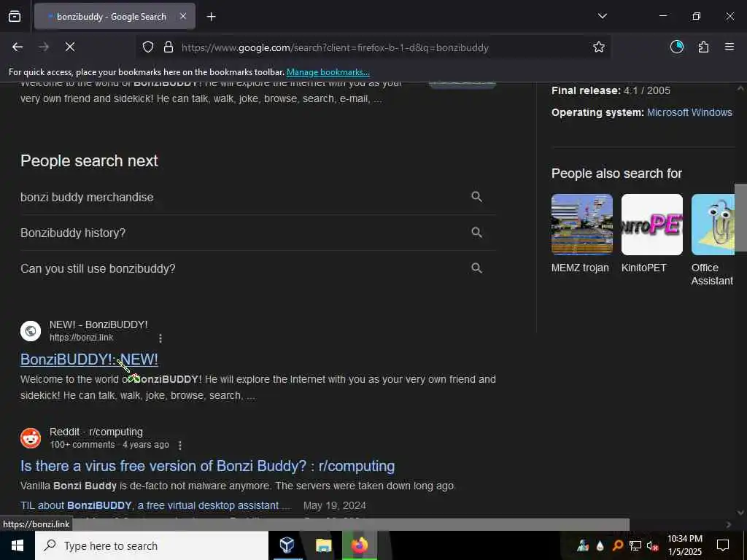This screenshot has height=560, width=747.
Task: Click the NEW! - BonziBUDDY! site name text
Action: pyautogui.click(x=98, y=324)
